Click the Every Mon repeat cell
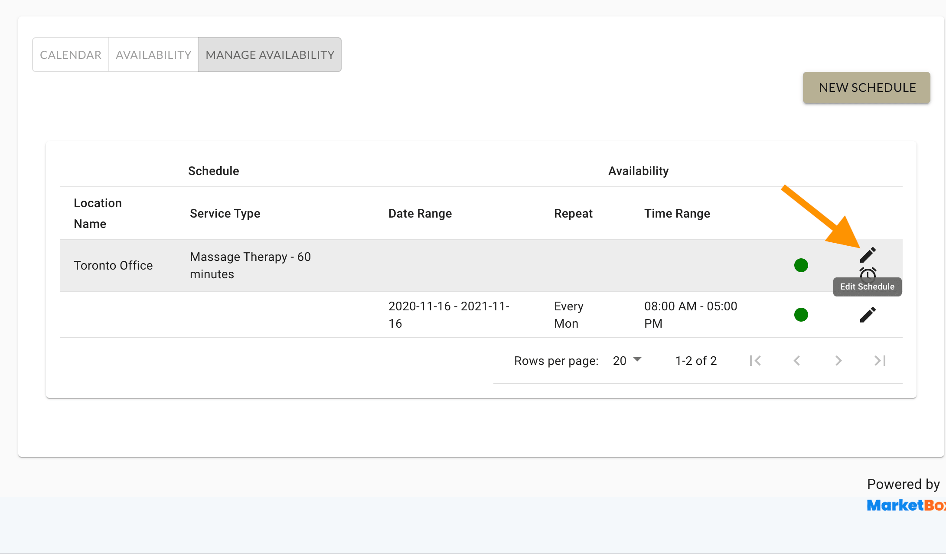Screen dimensions: 946x560 pos(568,315)
